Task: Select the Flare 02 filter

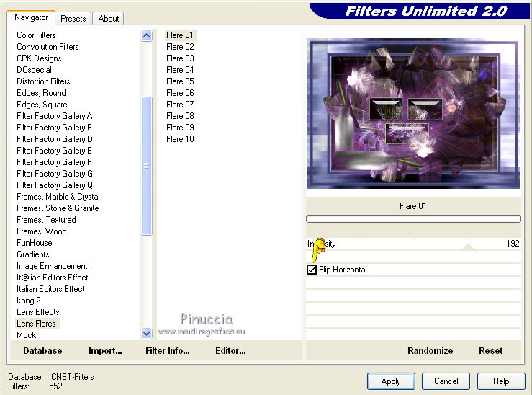Action: (180, 47)
